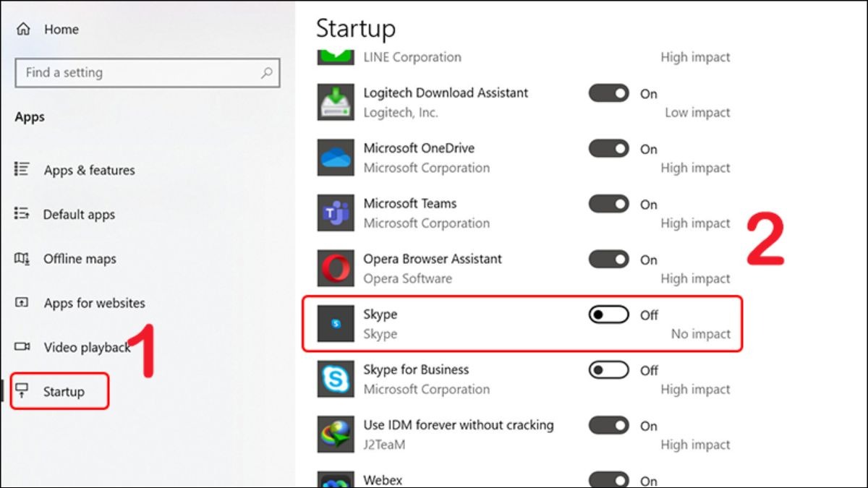Click the Opera Browser Assistant name
Screen dimensions: 868x488
coord(433,259)
